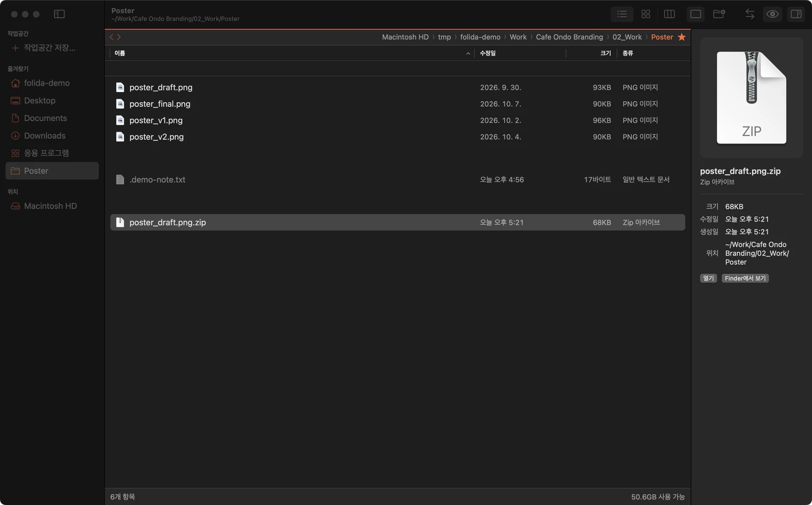Go back with the left chevron
Screen dimensions: 812x505
(x=112, y=37)
